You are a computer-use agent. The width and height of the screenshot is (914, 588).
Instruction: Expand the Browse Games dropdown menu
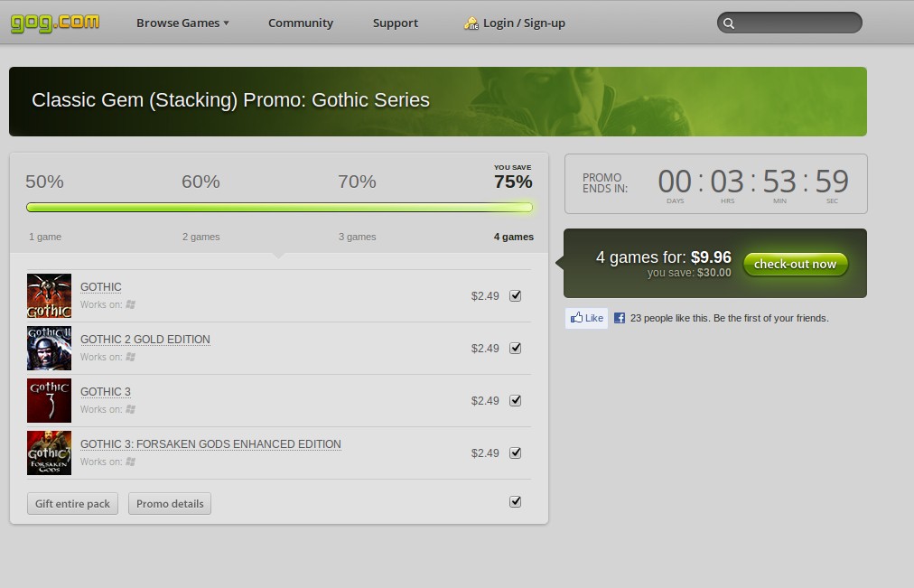click(182, 23)
